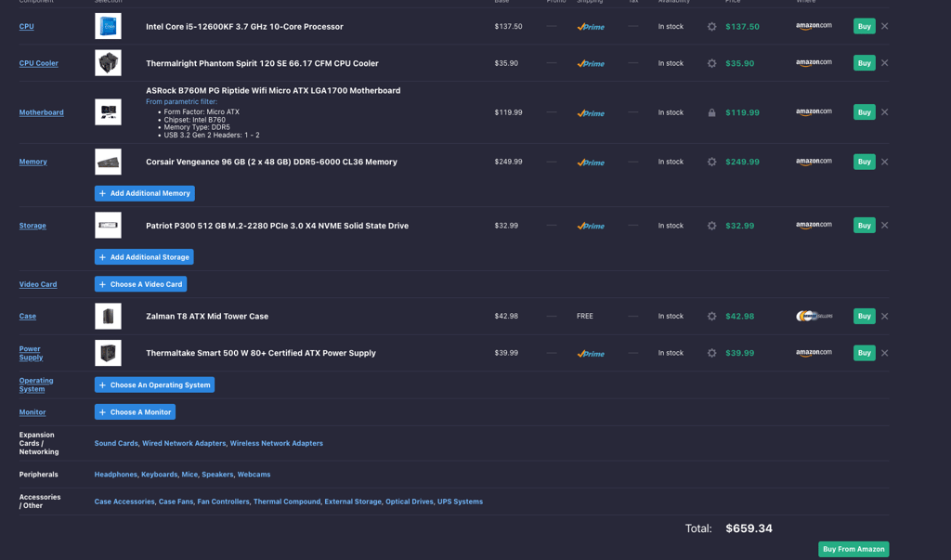Open the Webcams link

pos(254,475)
